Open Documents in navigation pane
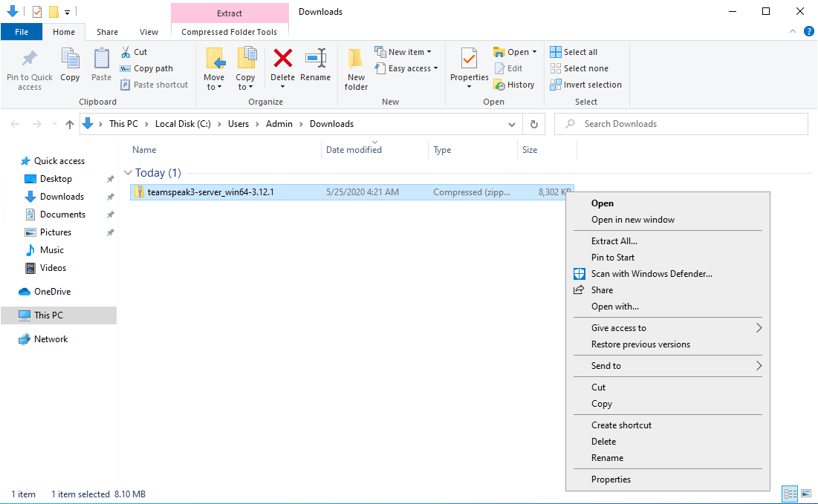 click(62, 215)
